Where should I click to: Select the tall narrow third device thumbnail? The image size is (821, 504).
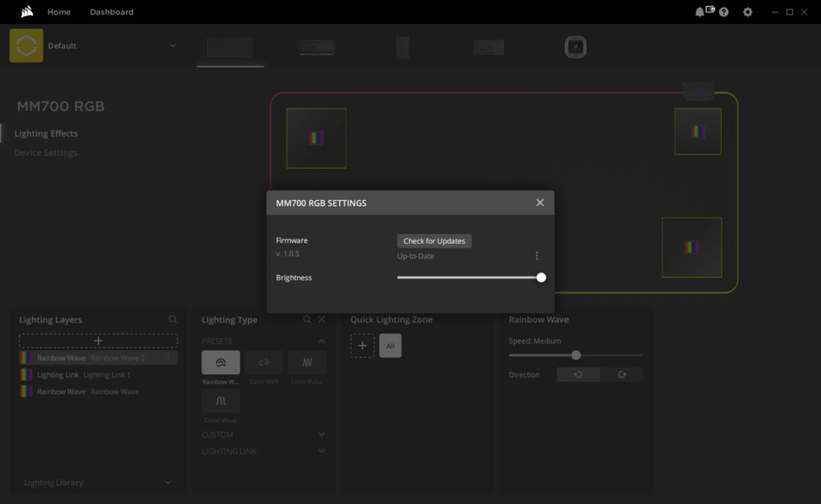pos(402,48)
